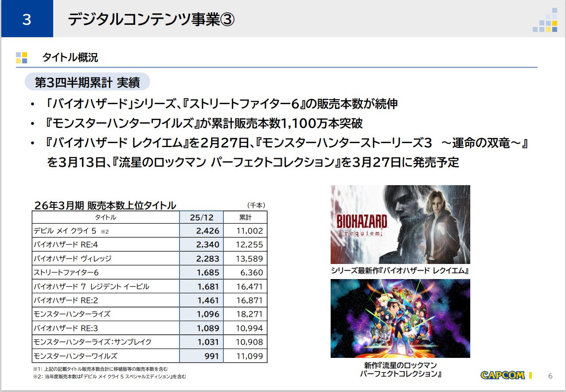Click the value 991
The height and width of the screenshot is (392, 566).
pyautogui.click(x=211, y=356)
